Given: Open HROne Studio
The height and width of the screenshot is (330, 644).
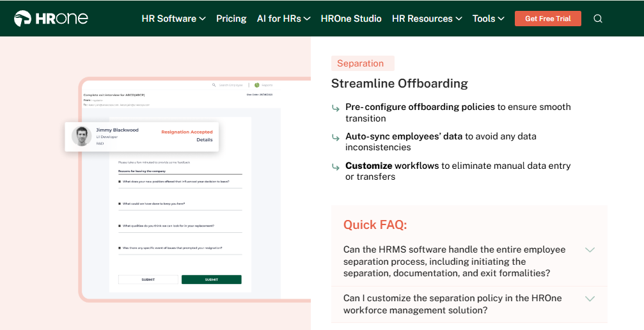Looking at the screenshot, I should [x=351, y=19].
